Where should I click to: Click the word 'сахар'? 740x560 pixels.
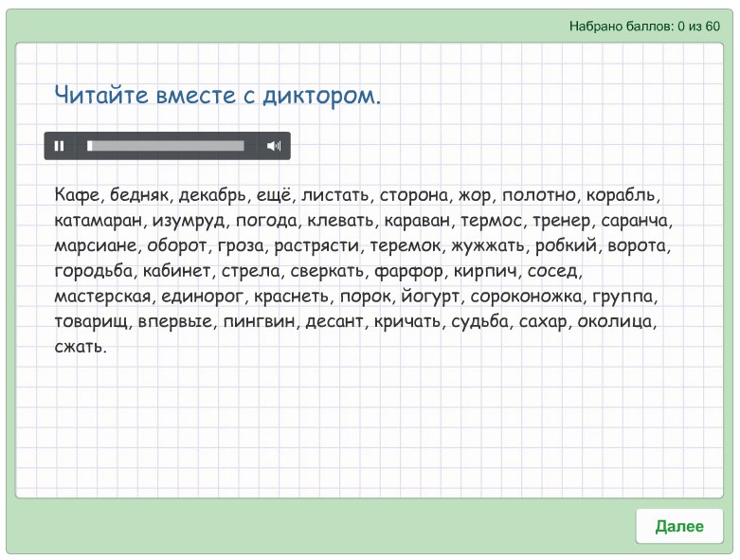[543, 322]
